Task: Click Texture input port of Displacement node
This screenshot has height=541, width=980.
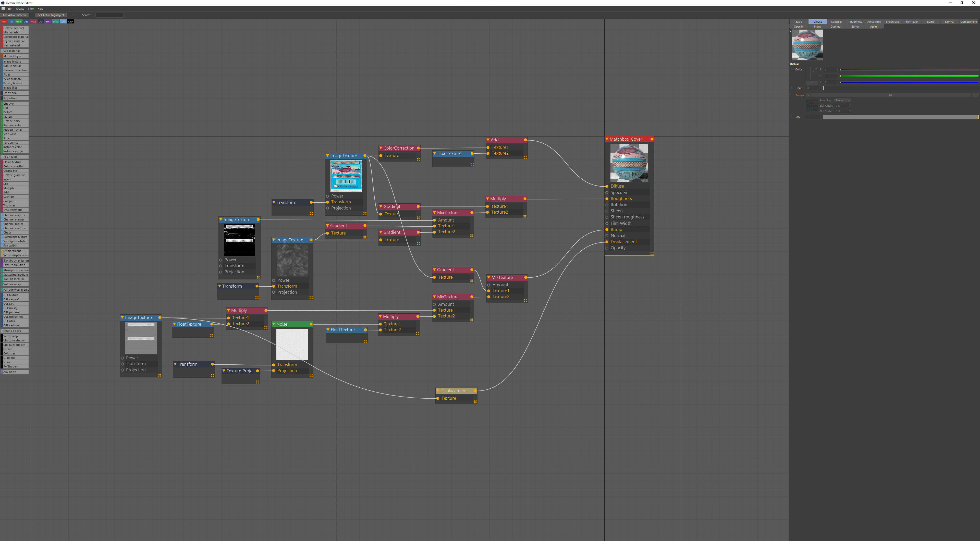Action: (x=438, y=398)
